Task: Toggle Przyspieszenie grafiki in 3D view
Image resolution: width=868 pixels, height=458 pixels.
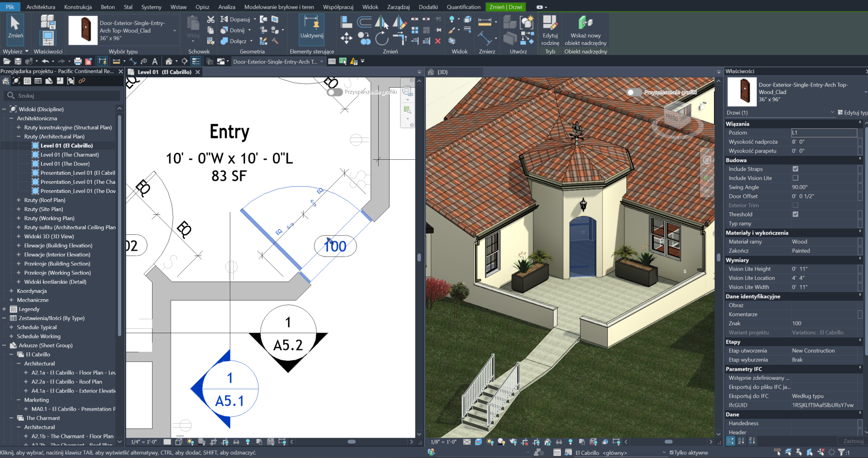Action: tap(635, 92)
